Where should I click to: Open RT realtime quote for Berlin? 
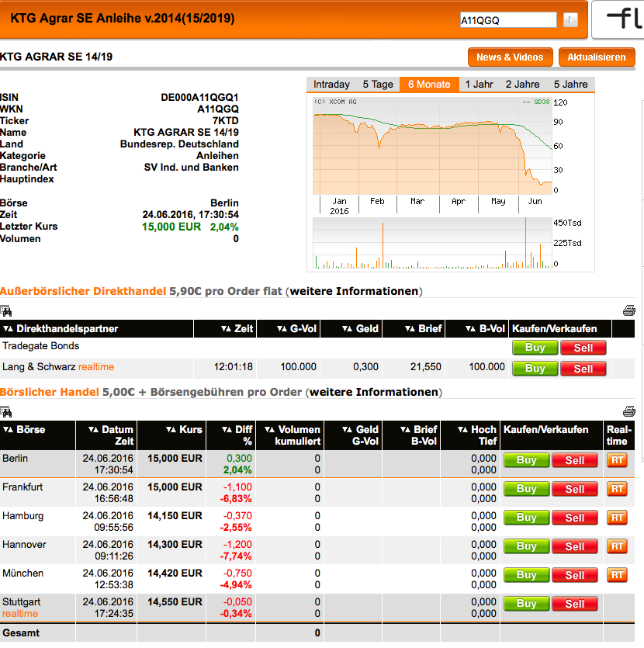point(617,460)
